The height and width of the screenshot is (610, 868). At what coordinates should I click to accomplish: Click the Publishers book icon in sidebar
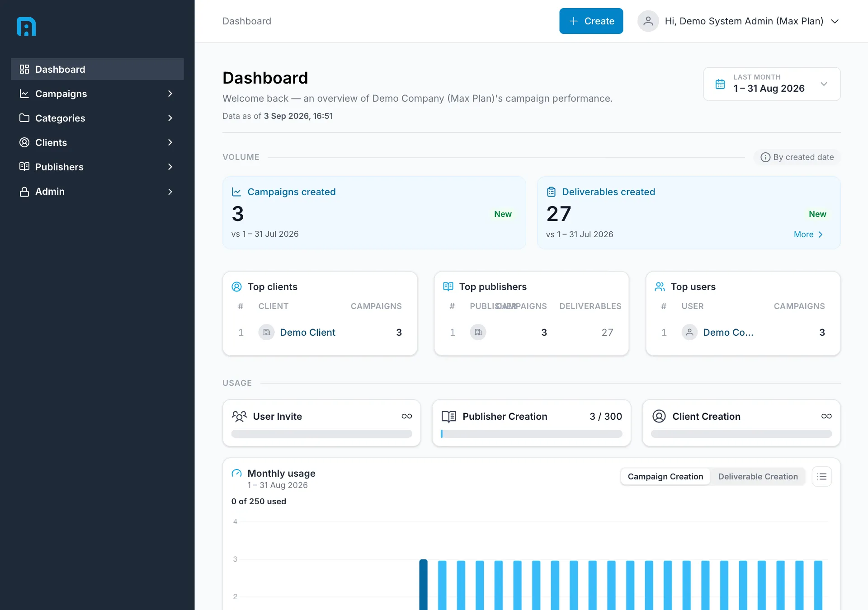(x=24, y=167)
